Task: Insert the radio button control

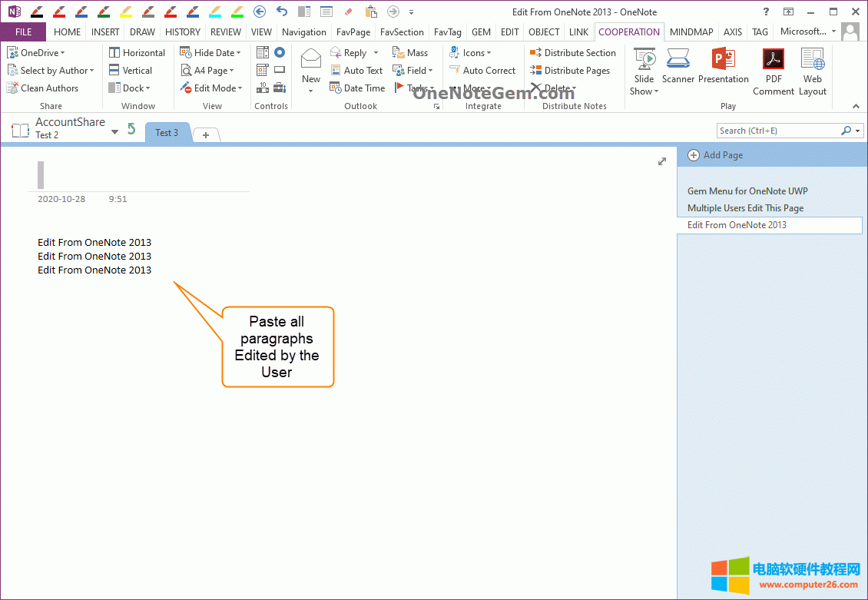Action: click(x=280, y=52)
